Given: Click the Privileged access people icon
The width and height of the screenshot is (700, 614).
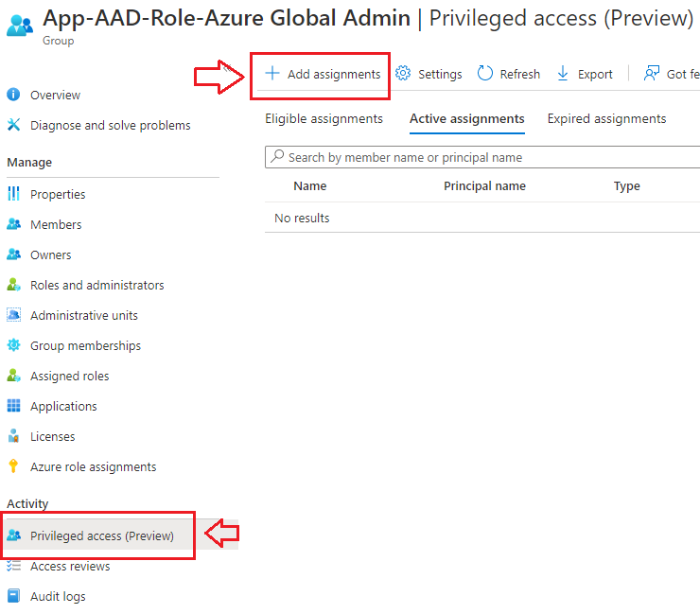Looking at the screenshot, I should pyautogui.click(x=14, y=535).
